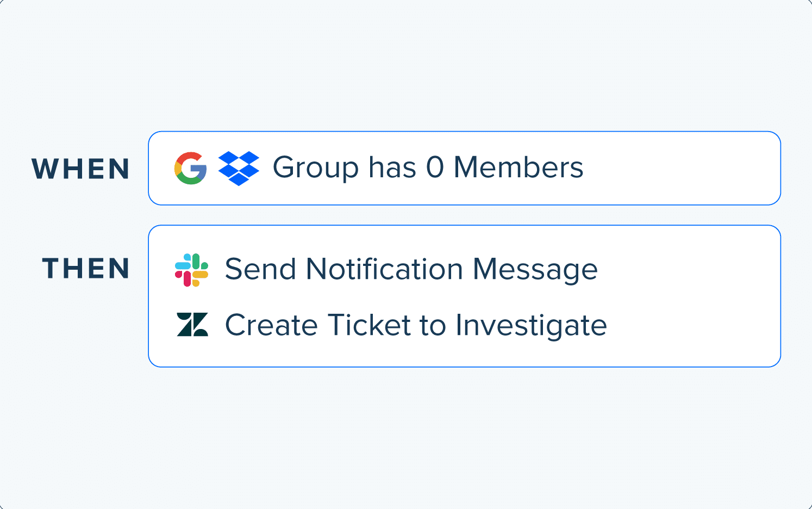The image size is (812, 509).
Task: Open the 'Send Notification Message' action
Action: (411, 270)
